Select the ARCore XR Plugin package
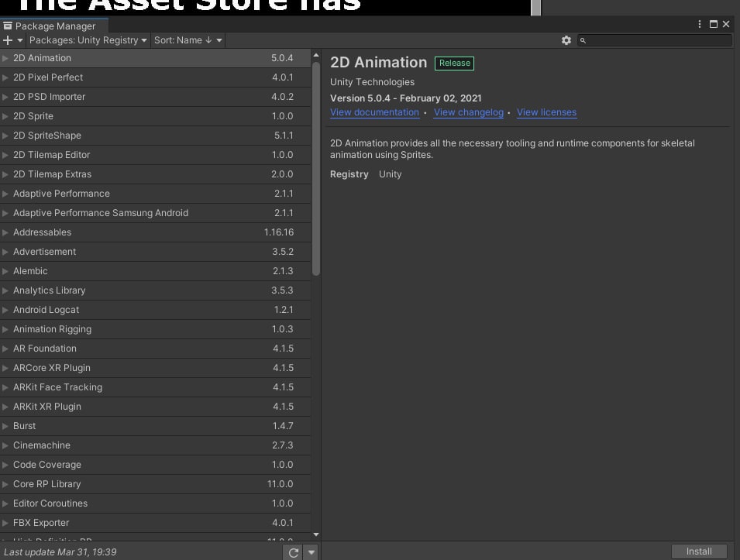 point(155,367)
